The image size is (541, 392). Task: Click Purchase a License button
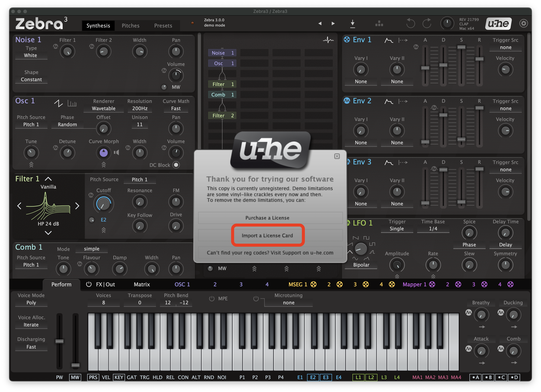[x=267, y=218]
